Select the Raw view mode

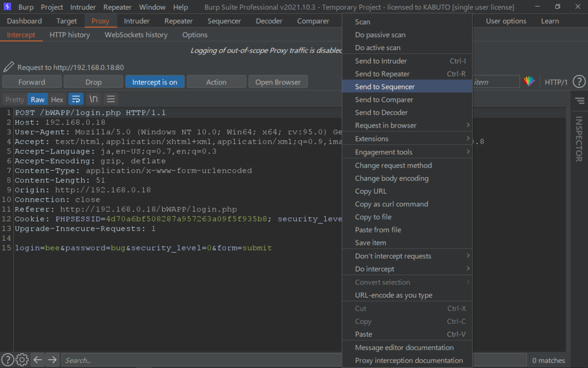point(38,99)
